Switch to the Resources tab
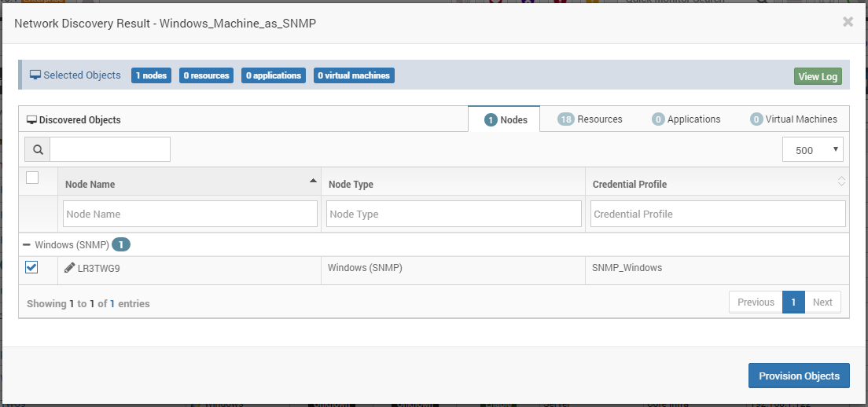This screenshot has height=407, width=868. point(590,119)
